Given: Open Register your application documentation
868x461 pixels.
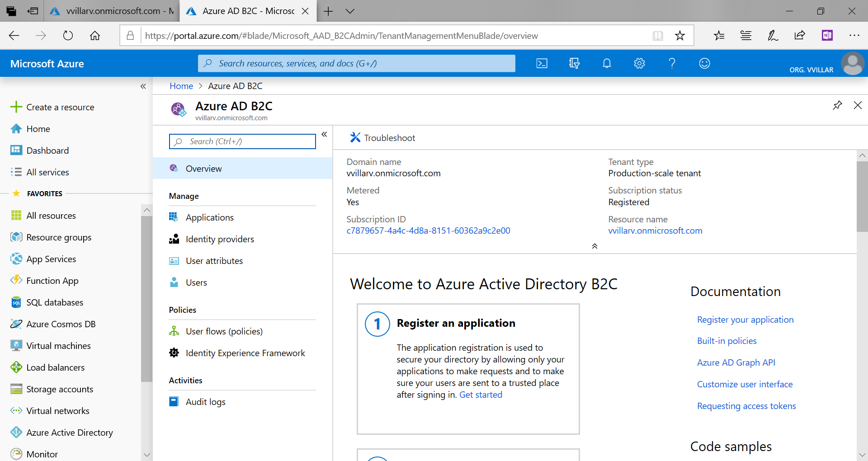Looking at the screenshot, I should tap(745, 320).
